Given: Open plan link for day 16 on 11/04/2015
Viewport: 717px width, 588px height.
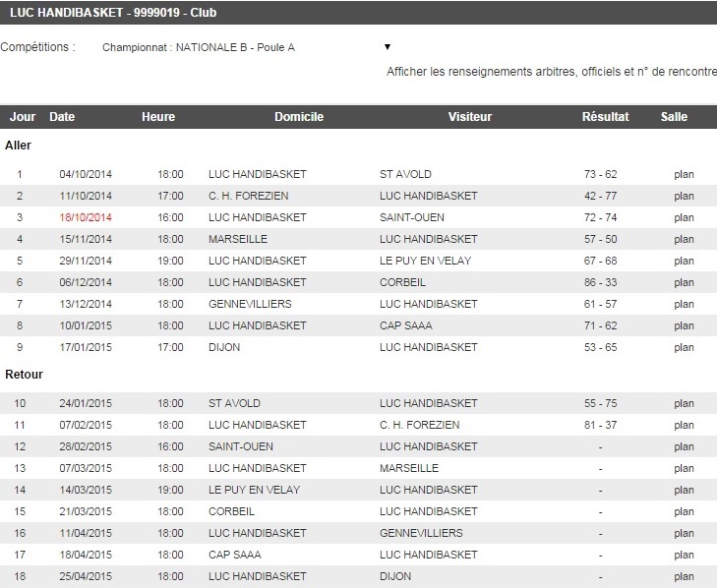Looking at the screenshot, I should 684,533.
